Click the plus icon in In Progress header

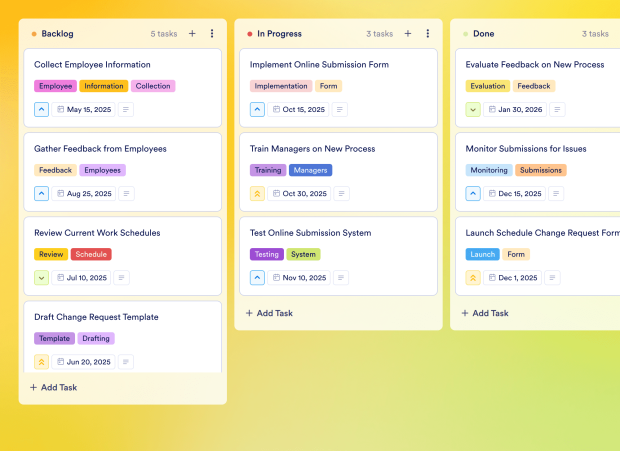pyautogui.click(x=408, y=34)
